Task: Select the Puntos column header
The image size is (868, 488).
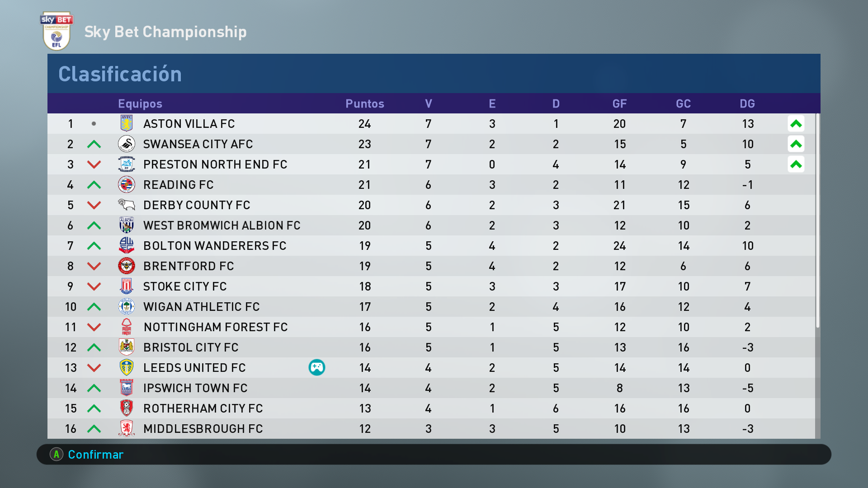Action: pos(364,103)
